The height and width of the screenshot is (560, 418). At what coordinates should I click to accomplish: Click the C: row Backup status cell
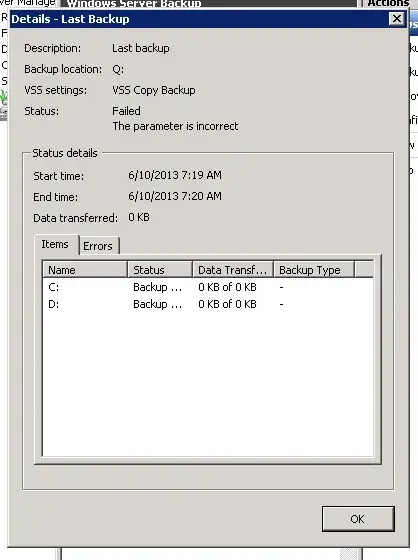(x=158, y=287)
